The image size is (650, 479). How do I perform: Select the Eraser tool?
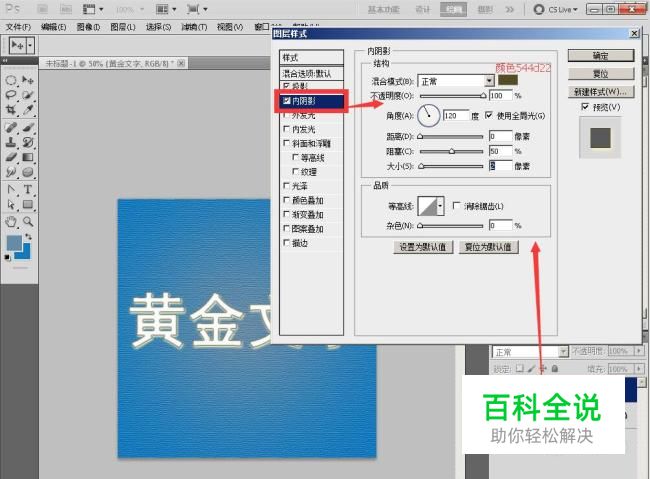pos(11,157)
